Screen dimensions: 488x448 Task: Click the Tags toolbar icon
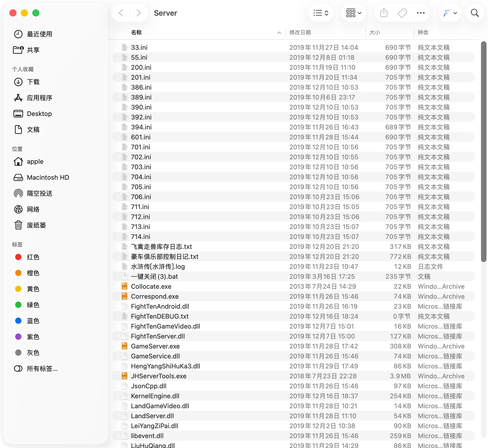402,13
